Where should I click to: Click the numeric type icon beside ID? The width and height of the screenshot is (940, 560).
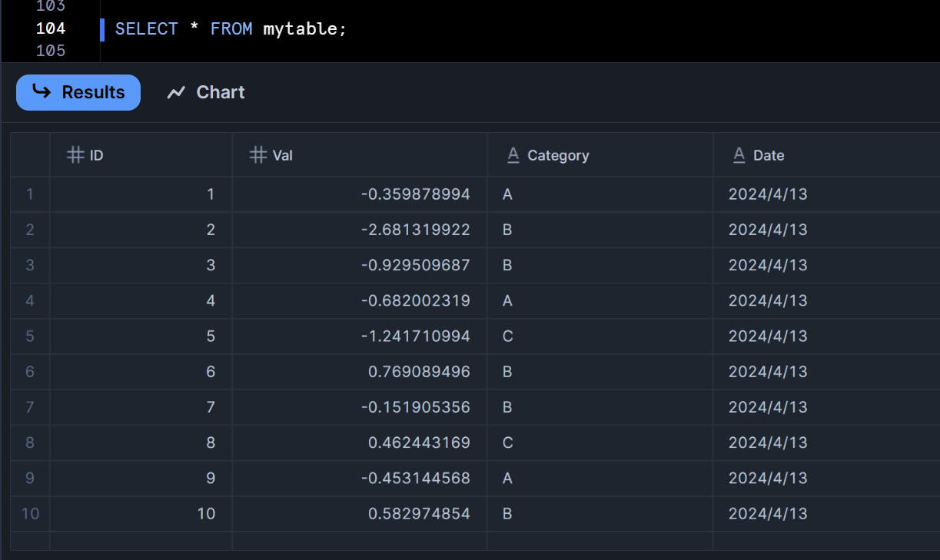pos(75,155)
